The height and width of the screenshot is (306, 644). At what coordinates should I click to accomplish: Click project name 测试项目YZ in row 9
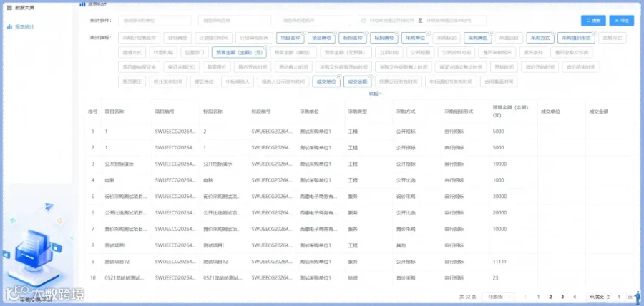(x=117, y=261)
